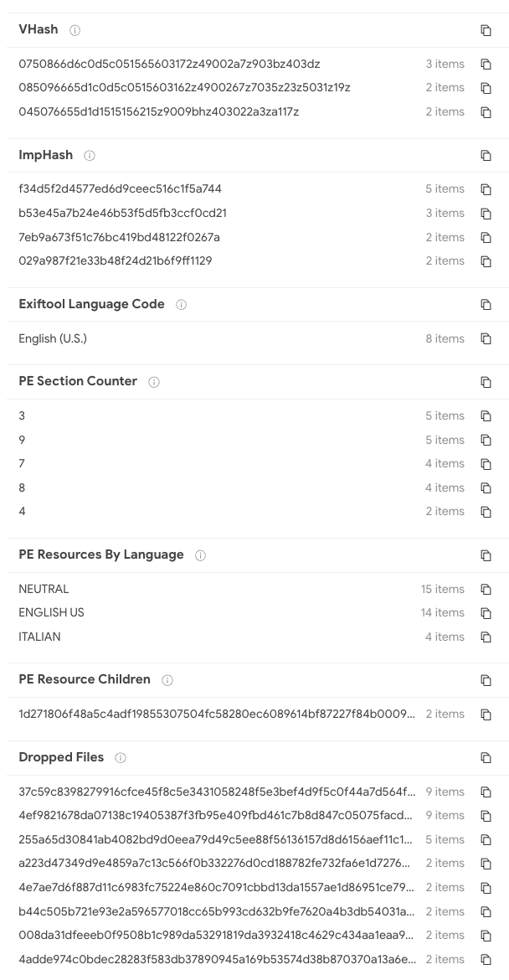
Task: Copy the dropped file hash starting 4adde974
Action: [486, 959]
